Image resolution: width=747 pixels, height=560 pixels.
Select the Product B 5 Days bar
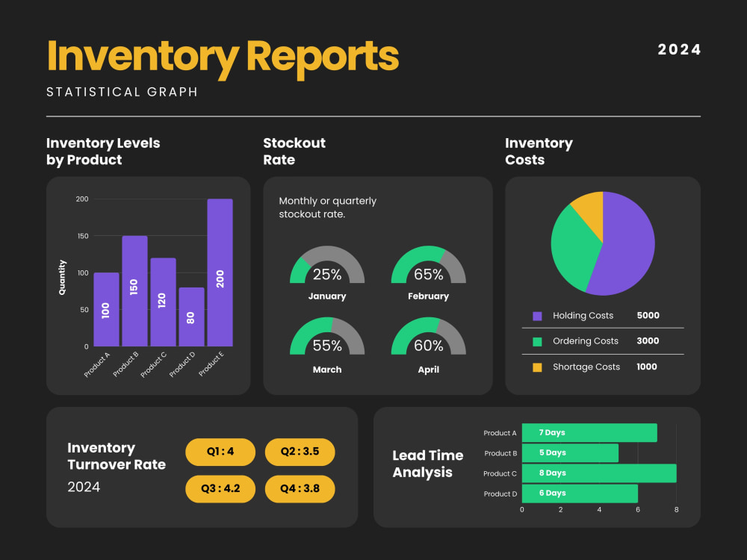pyautogui.click(x=570, y=453)
